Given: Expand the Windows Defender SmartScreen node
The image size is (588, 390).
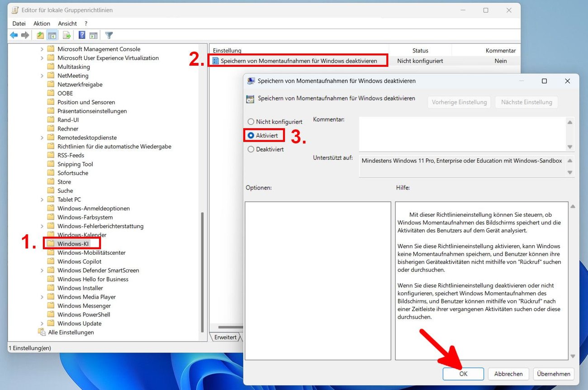Looking at the screenshot, I should pyautogui.click(x=42, y=270).
